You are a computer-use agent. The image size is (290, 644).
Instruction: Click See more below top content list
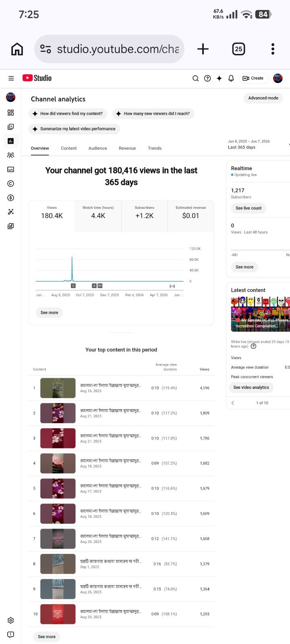pos(47,637)
